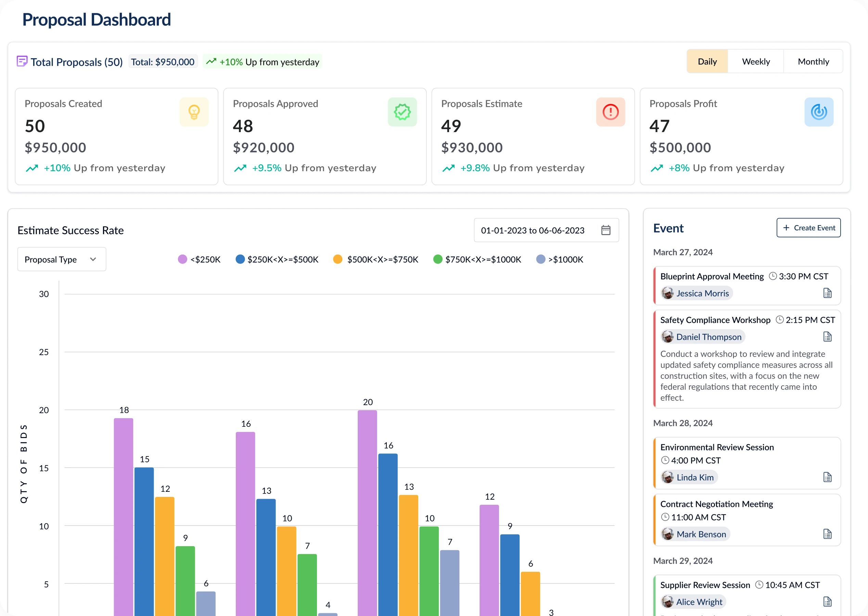Click the chevron on the Proposal Type selector

point(93,259)
